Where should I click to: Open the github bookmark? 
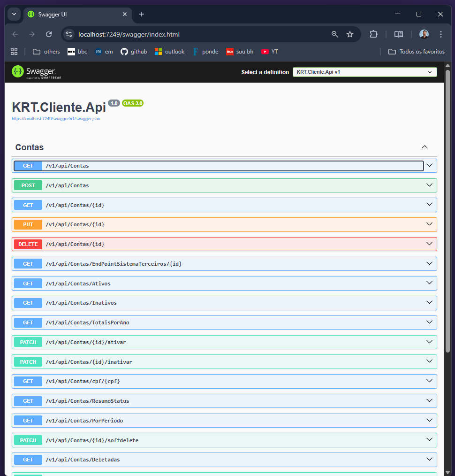click(134, 52)
